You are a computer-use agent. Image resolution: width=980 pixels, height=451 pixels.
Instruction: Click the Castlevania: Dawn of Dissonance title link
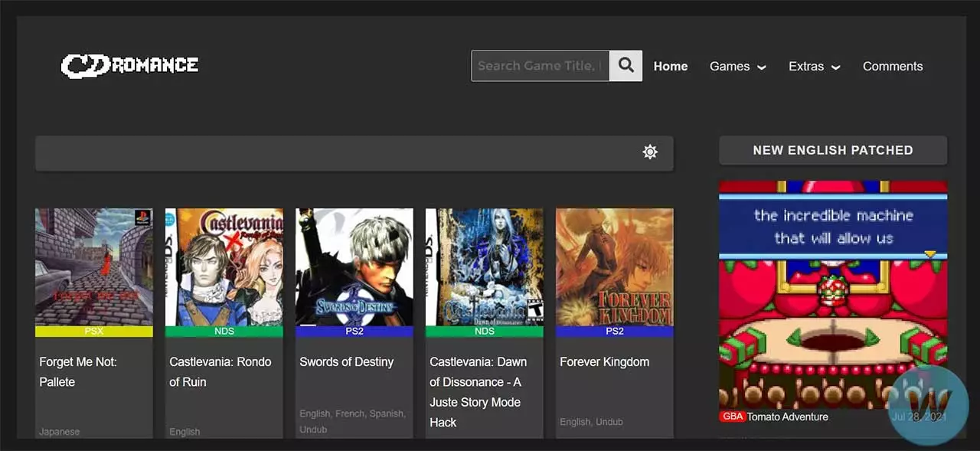(x=479, y=392)
